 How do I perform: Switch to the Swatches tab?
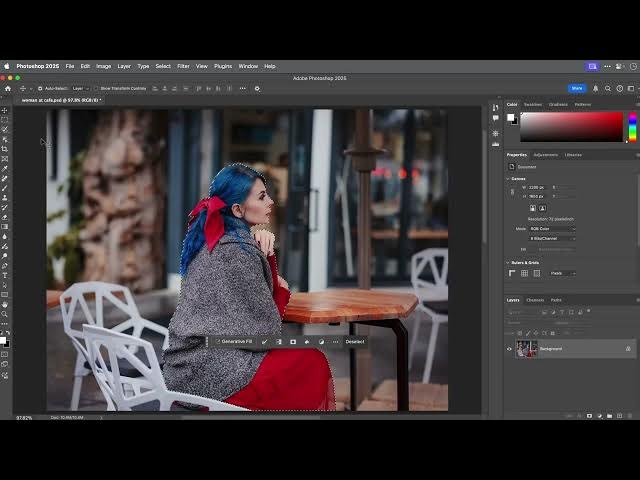coord(533,104)
